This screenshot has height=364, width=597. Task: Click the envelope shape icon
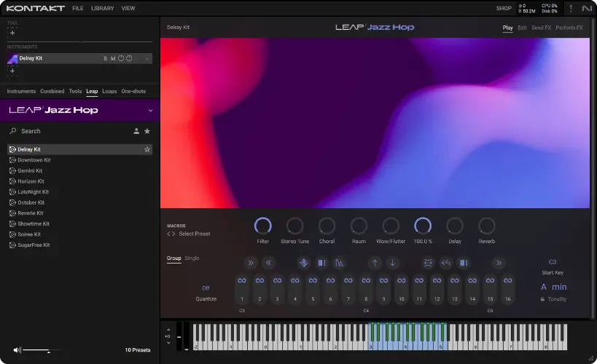click(x=339, y=263)
